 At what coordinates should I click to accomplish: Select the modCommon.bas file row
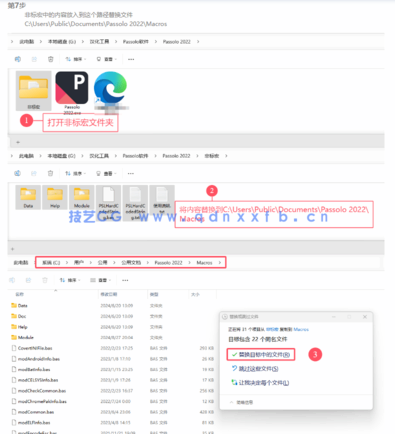pyautogui.click(x=113, y=412)
